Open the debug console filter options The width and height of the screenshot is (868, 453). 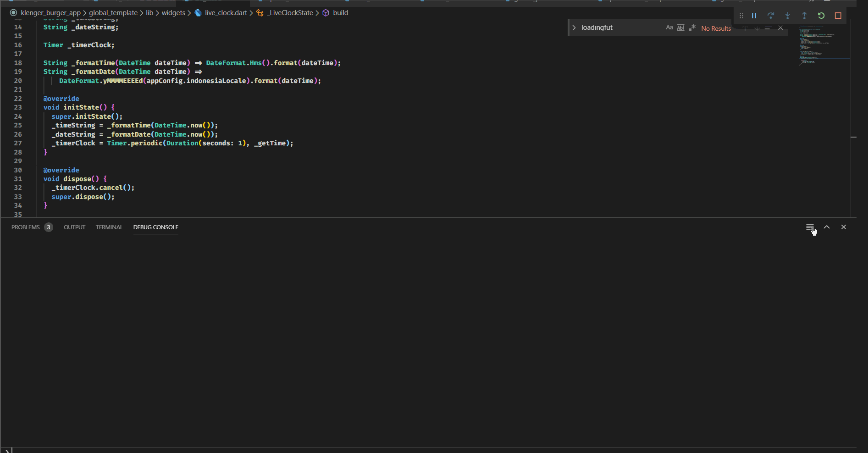point(809,227)
